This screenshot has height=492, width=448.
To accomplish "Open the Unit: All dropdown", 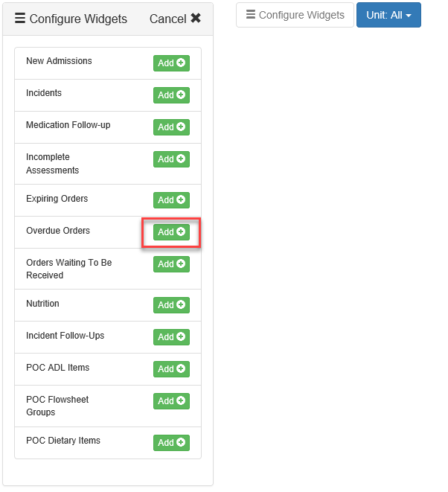I will pyautogui.click(x=388, y=15).
